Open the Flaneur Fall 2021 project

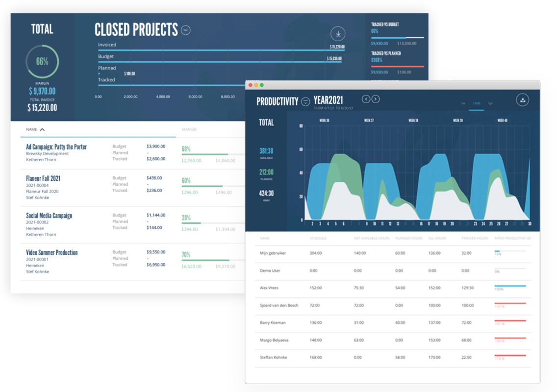pos(43,178)
